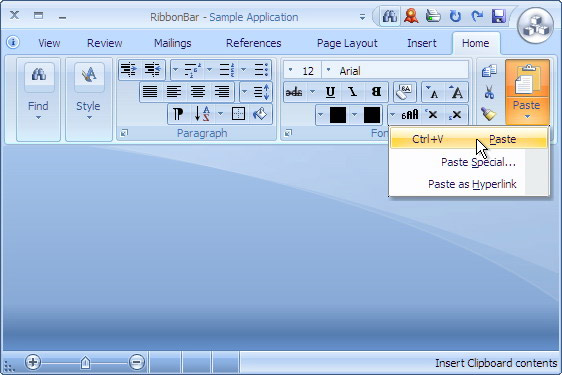562x375 pixels.
Task: Open the line spacing dropdown arrow
Action: click(x=244, y=92)
